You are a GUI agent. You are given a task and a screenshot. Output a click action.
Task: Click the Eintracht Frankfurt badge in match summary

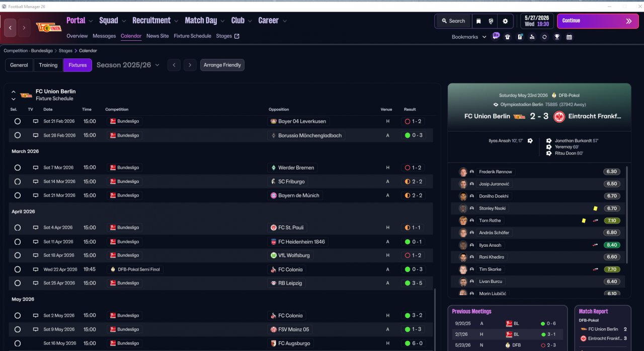coord(559,116)
